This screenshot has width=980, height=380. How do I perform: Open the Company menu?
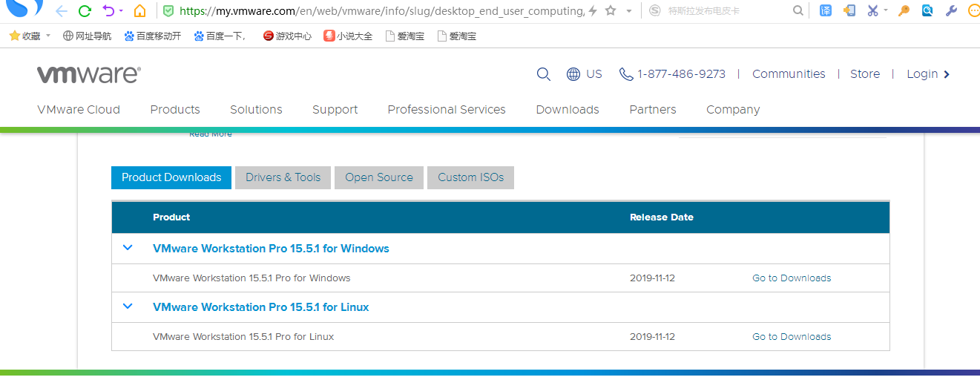733,110
